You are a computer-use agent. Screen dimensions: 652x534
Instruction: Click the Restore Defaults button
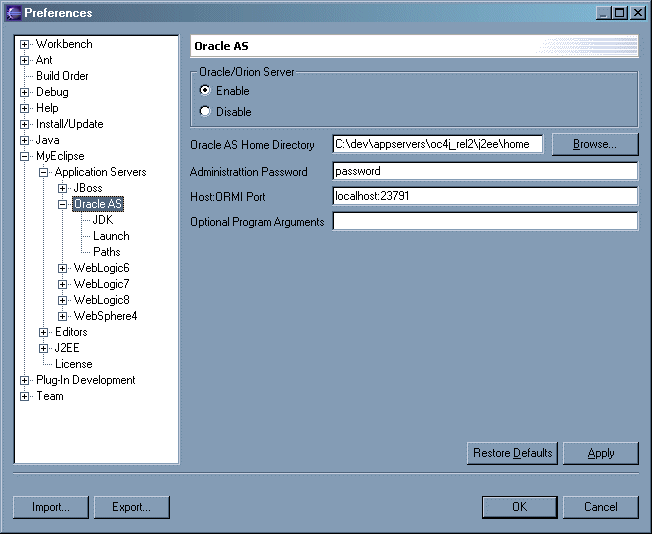511,453
